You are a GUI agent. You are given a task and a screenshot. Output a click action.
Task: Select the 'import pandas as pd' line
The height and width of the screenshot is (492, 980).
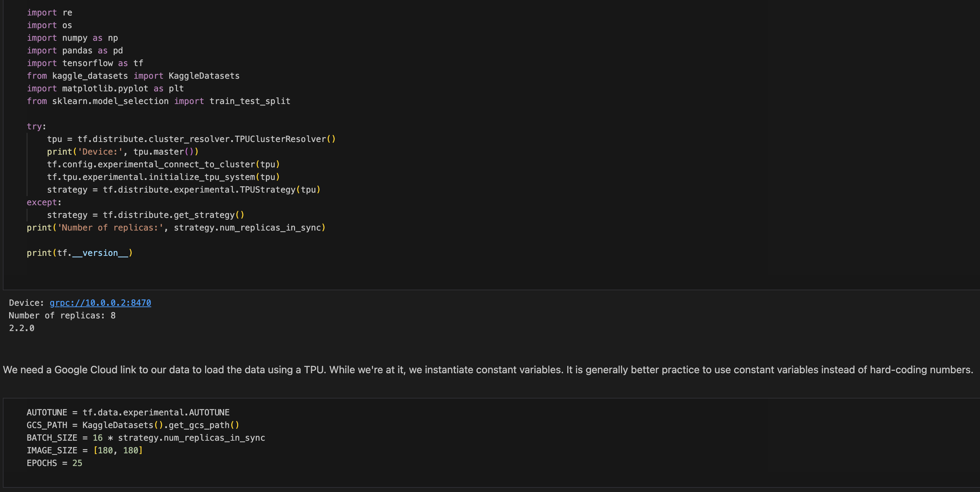tap(75, 51)
